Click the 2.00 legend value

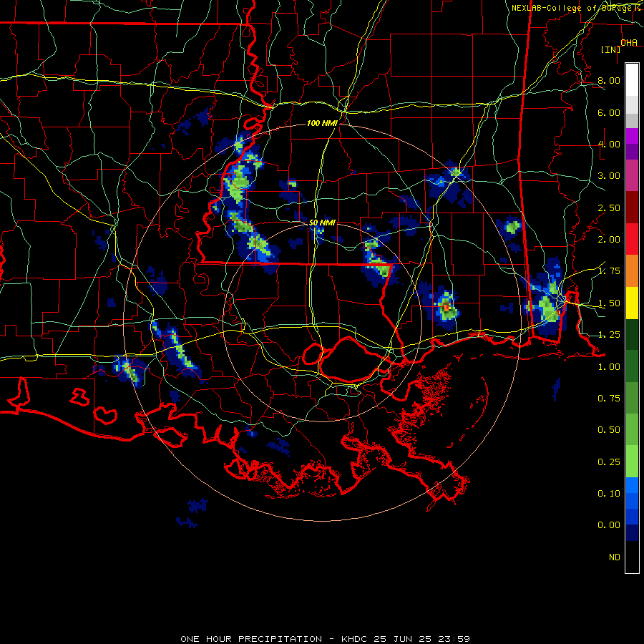tap(609, 240)
